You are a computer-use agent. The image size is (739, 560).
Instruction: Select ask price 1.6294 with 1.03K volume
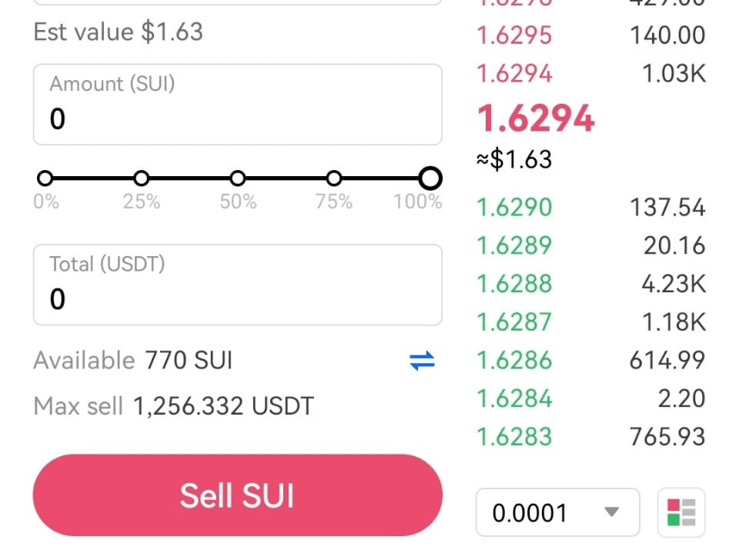pos(591,74)
